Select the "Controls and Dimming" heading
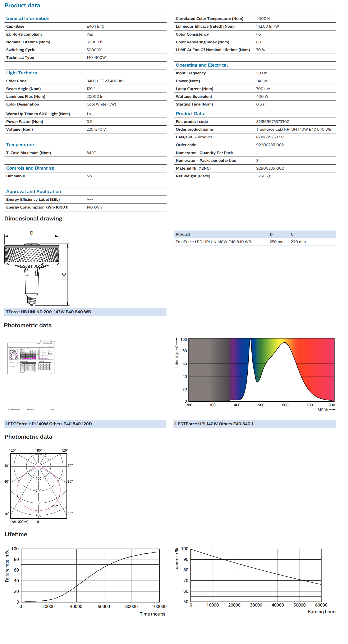The width and height of the screenshot is (348, 644). [x=30, y=168]
